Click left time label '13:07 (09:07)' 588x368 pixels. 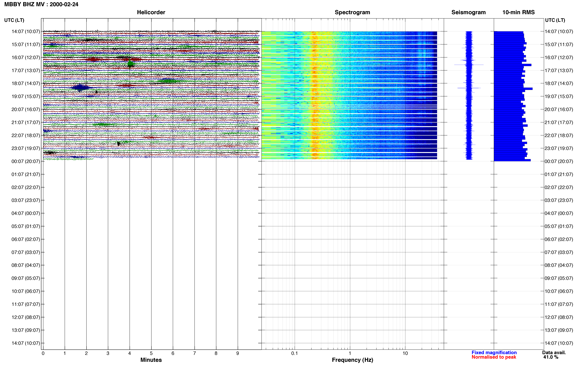pyautogui.click(x=26, y=330)
